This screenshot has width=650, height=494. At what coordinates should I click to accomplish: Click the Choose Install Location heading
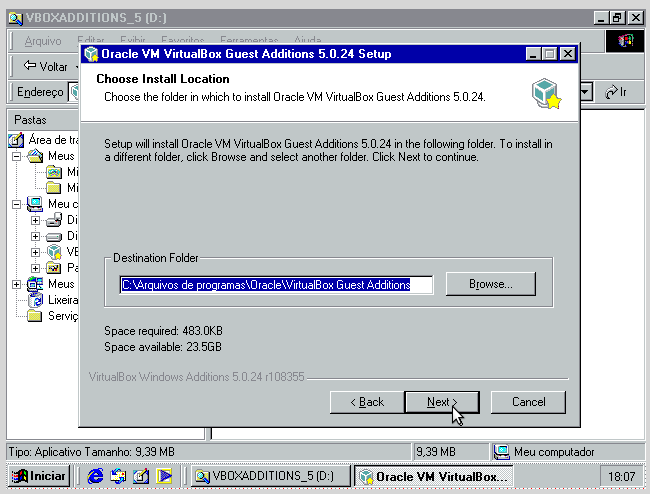pyautogui.click(x=163, y=79)
